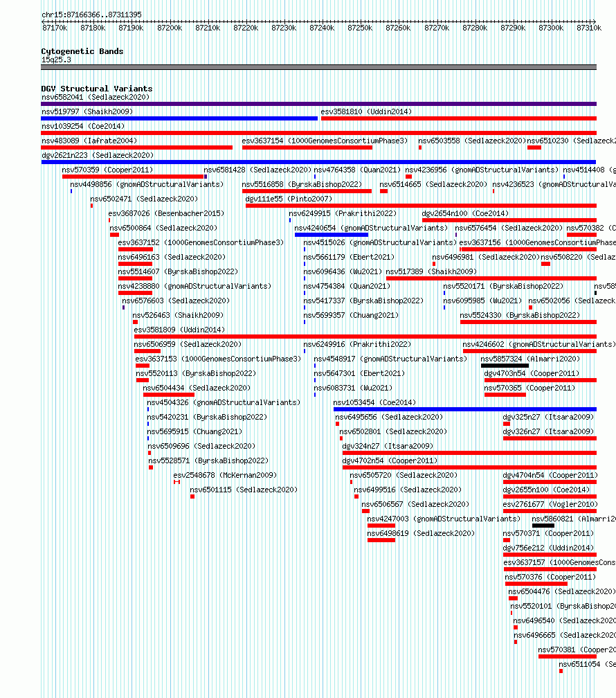Click the black nsv5860821 variant bar

pyautogui.click(x=543, y=526)
